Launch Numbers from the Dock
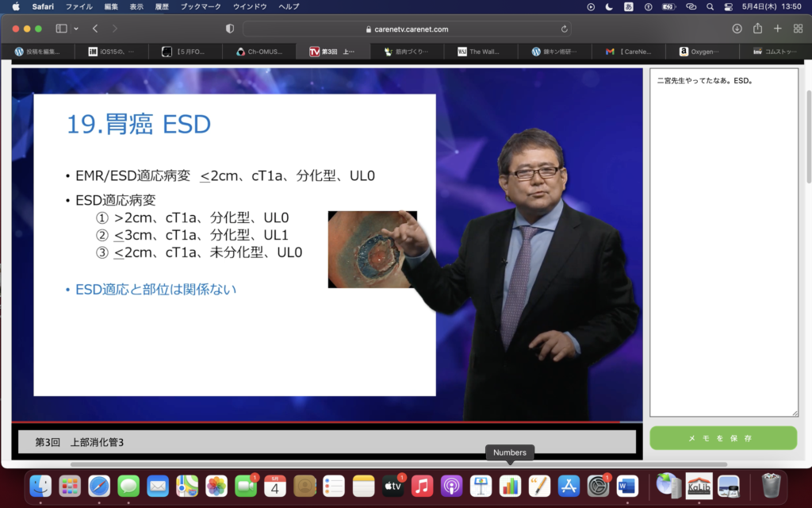This screenshot has width=812, height=508. point(510,486)
